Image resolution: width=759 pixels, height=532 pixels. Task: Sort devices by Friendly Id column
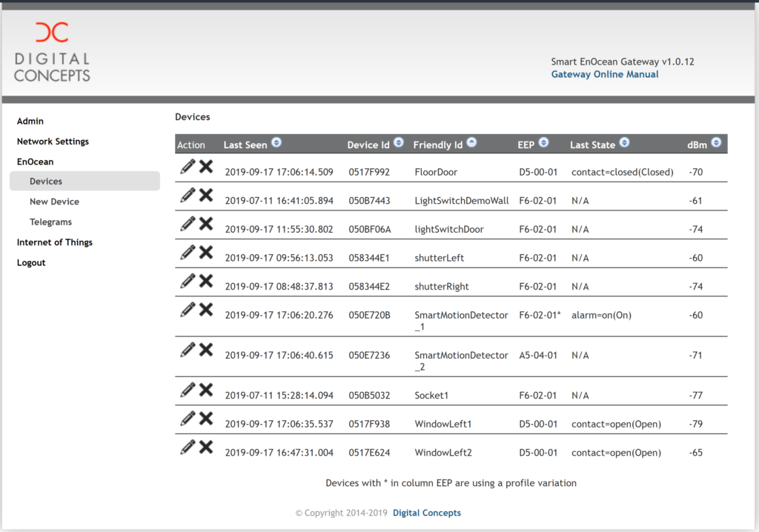472,142
